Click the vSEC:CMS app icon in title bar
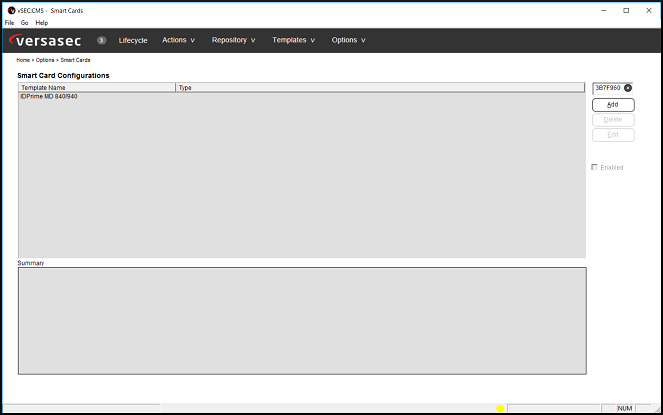663x415 pixels. 11,11
